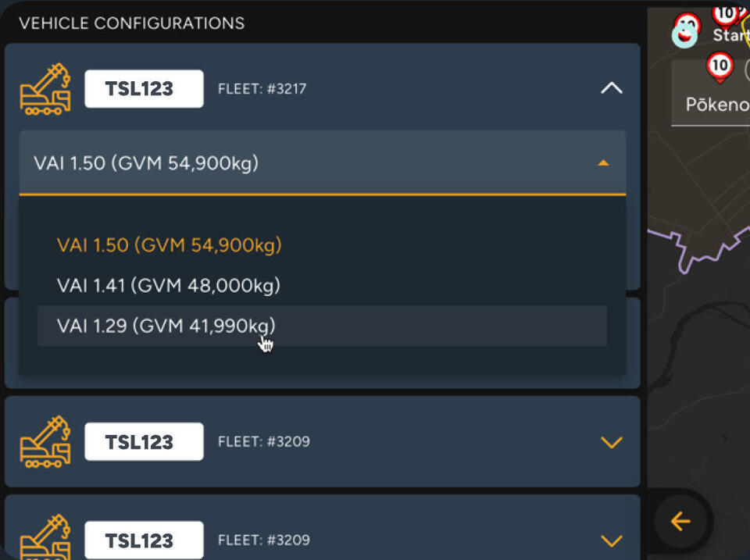The height and width of the screenshot is (560, 750).
Task: Select VAI 1.50 (GVM 54,900kg) option
Action: point(170,244)
